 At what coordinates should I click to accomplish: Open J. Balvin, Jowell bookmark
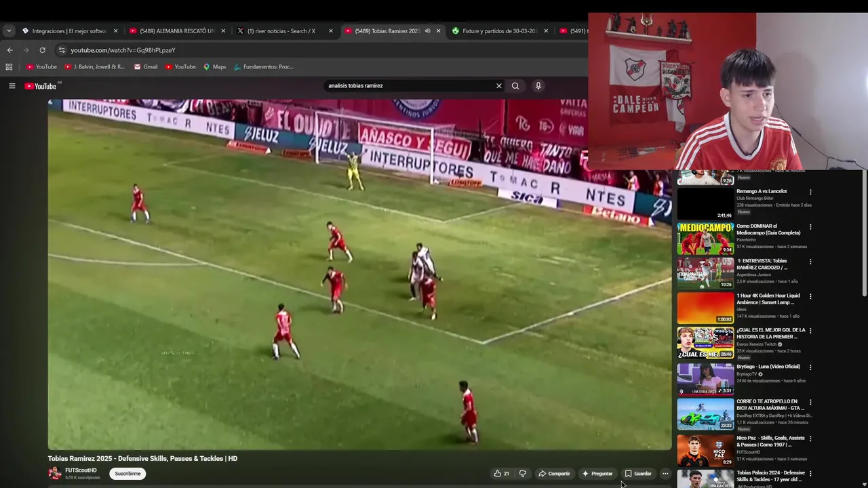[94, 66]
